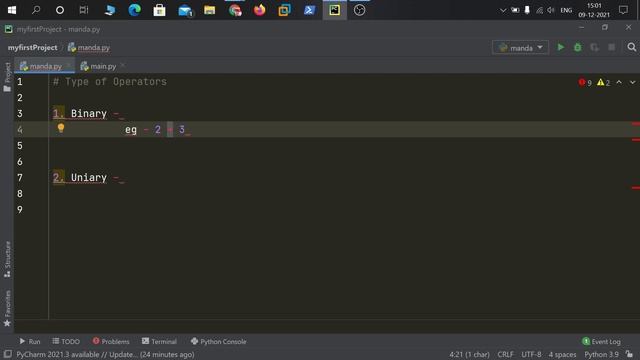Click the red error stripe mark beside line 7
Image resolution: width=640 pixels, height=360 pixels.
point(636,188)
